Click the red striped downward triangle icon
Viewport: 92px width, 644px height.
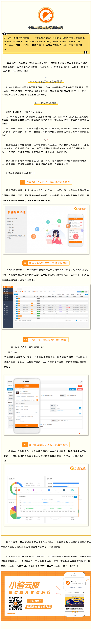[46, 140]
